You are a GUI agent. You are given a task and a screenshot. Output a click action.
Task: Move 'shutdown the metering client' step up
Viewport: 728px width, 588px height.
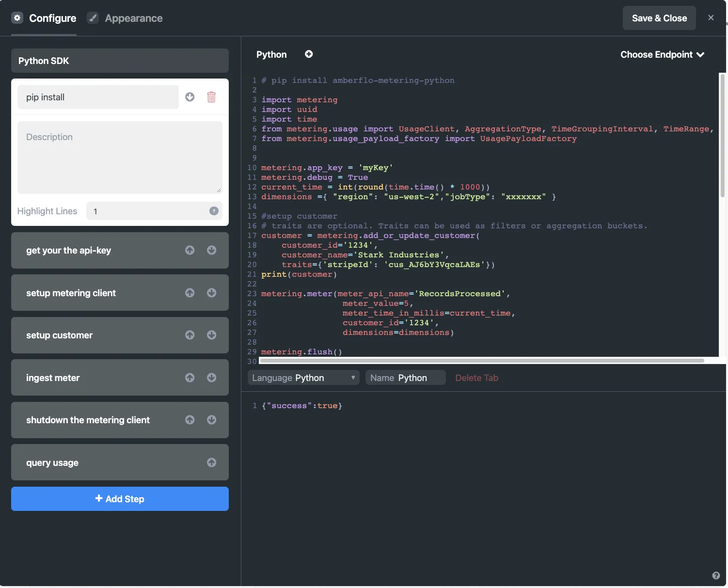[x=190, y=420]
